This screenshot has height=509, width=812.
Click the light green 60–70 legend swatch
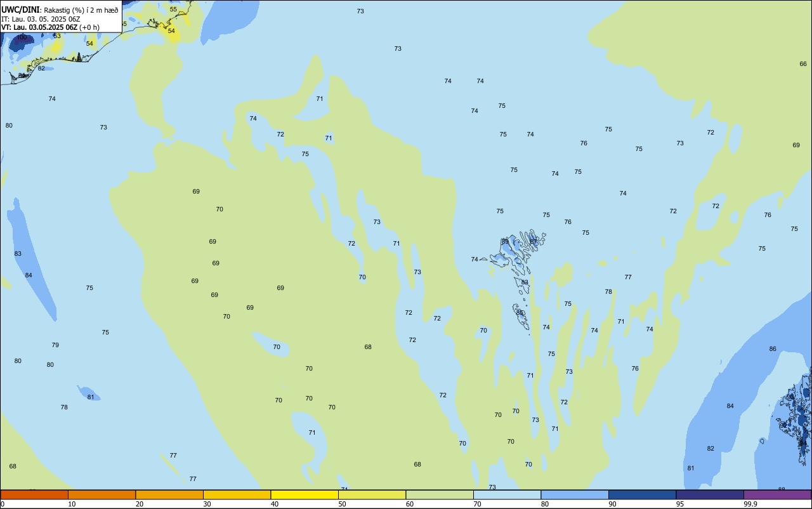click(440, 494)
